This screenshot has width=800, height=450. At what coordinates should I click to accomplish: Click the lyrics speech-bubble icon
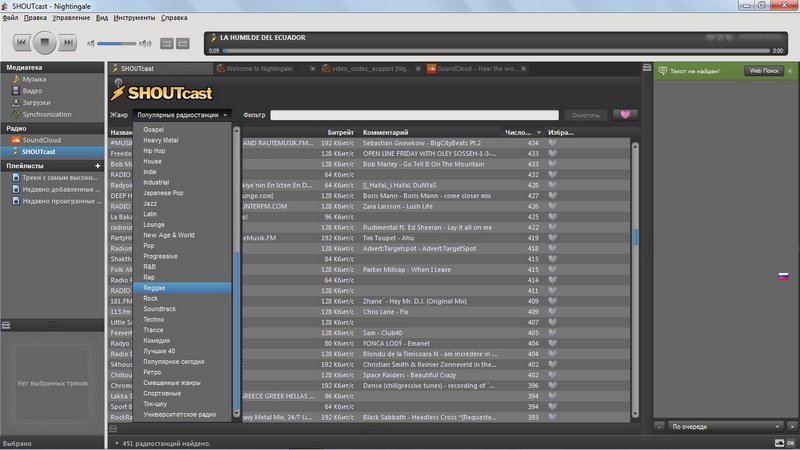(x=662, y=71)
